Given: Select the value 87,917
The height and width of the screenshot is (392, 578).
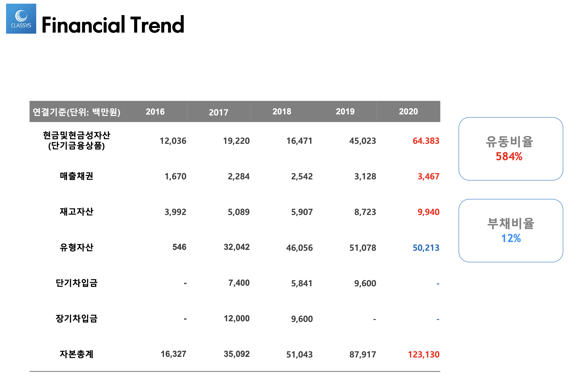Looking at the screenshot, I should pyautogui.click(x=363, y=355).
